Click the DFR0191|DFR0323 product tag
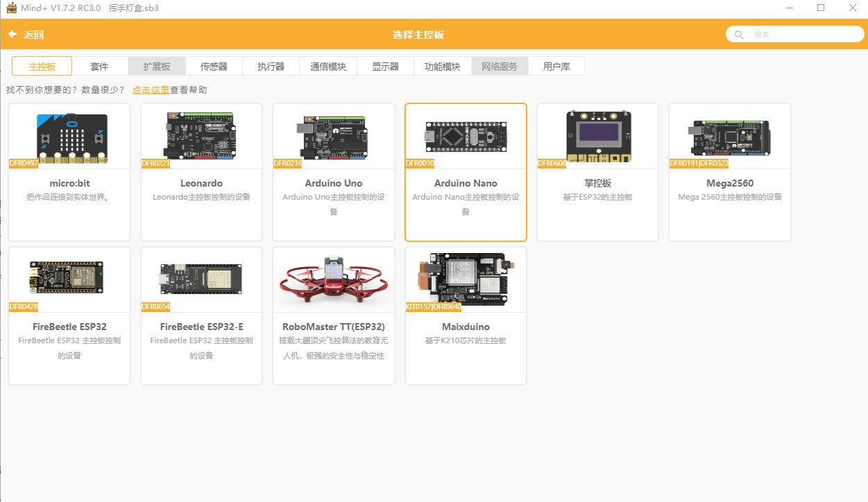This screenshot has height=502, width=868. point(699,164)
